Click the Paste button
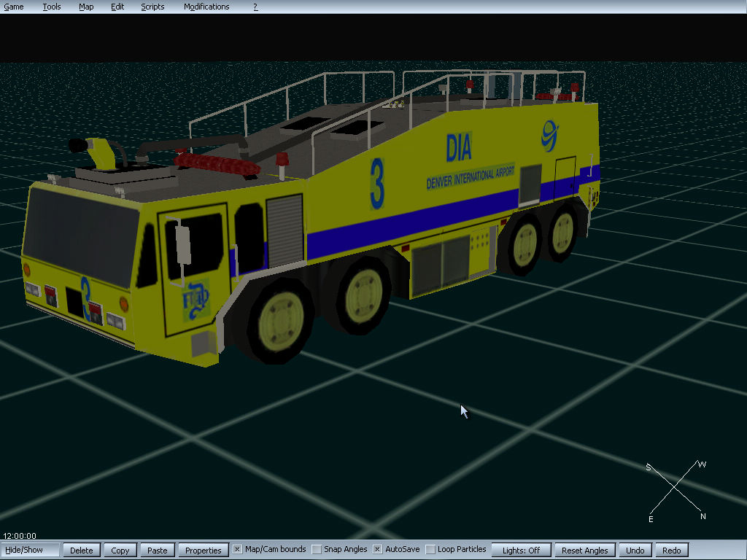Image resolution: width=747 pixels, height=560 pixels. (158, 550)
